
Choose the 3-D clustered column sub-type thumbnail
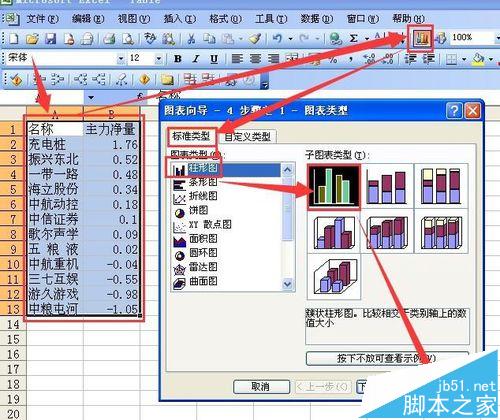[334, 232]
